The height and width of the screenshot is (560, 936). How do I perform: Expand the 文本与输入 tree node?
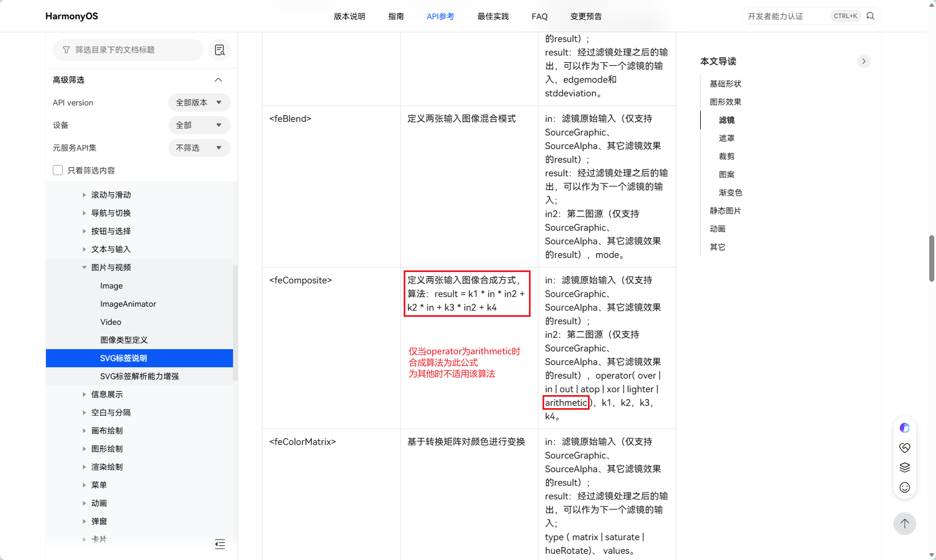(x=84, y=249)
